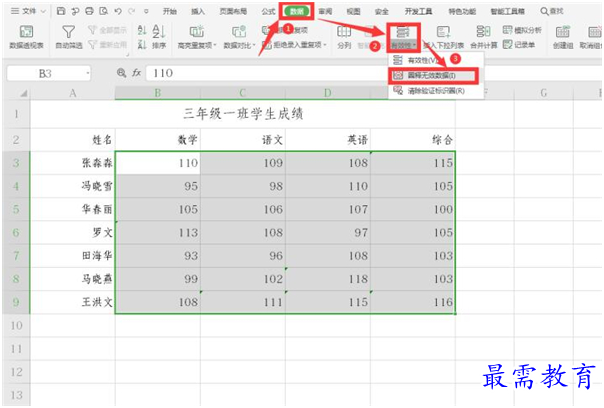Click cell with value 118
The width and height of the screenshot is (604, 408).
(328, 279)
